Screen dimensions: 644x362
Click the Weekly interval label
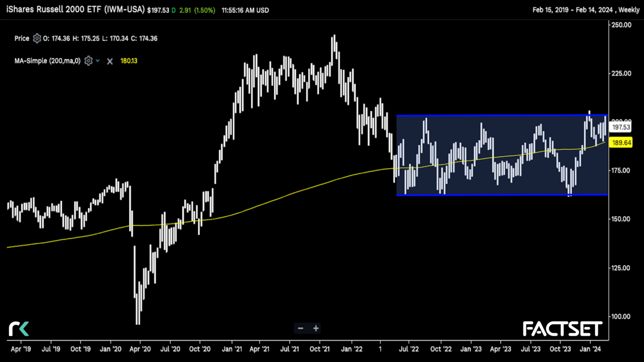point(629,10)
